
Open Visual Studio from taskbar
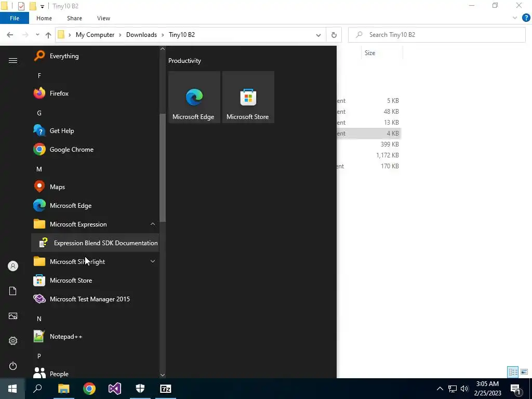[x=115, y=389]
